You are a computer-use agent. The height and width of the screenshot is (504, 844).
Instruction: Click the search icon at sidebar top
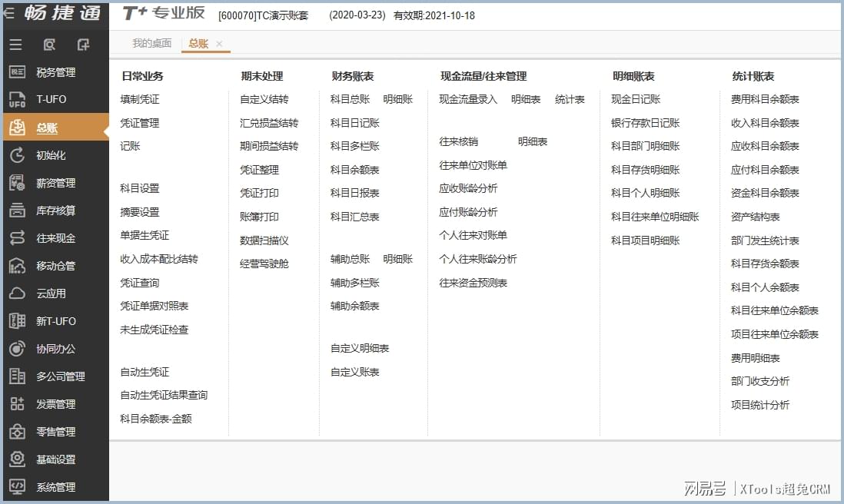(49, 45)
